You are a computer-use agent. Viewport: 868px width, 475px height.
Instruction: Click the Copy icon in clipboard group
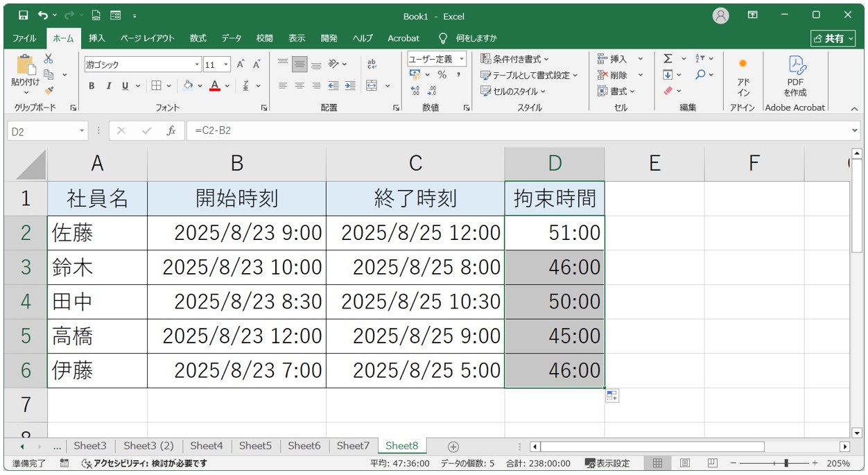tap(49, 74)
